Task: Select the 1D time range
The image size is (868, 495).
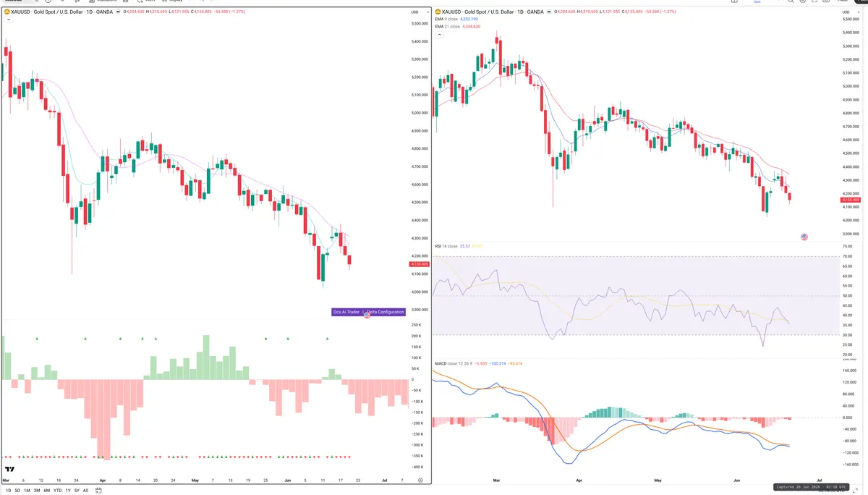Action: [x=9, y=491]
